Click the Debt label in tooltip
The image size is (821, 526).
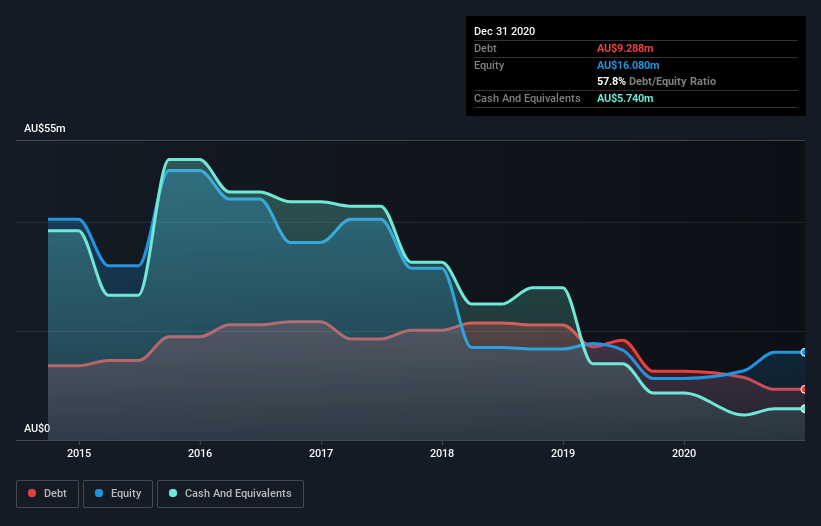[x=485, y=48]
